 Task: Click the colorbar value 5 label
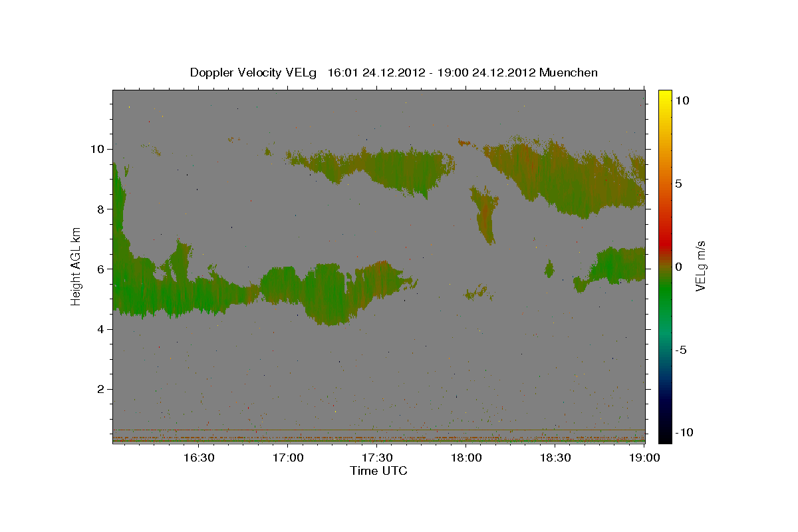678,184
